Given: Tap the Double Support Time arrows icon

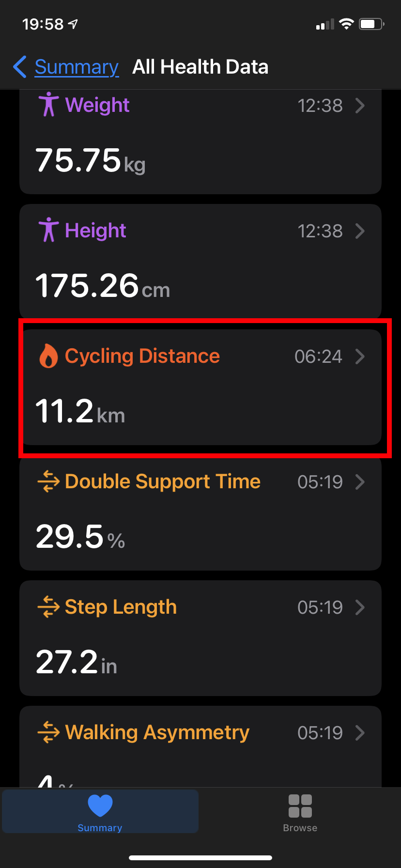Looking at the screenshot, I should [48, 482].
